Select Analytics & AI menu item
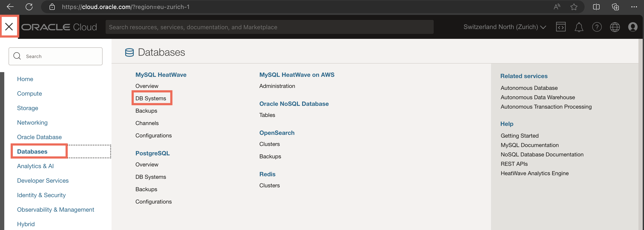Screen dimensions: 644x230 coord(35,166)
